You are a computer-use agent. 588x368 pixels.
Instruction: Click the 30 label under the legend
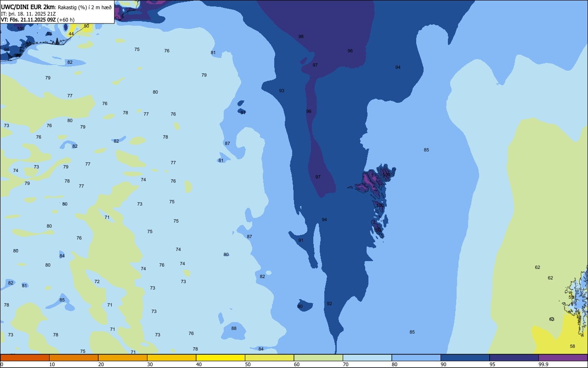tap(150, 364)
